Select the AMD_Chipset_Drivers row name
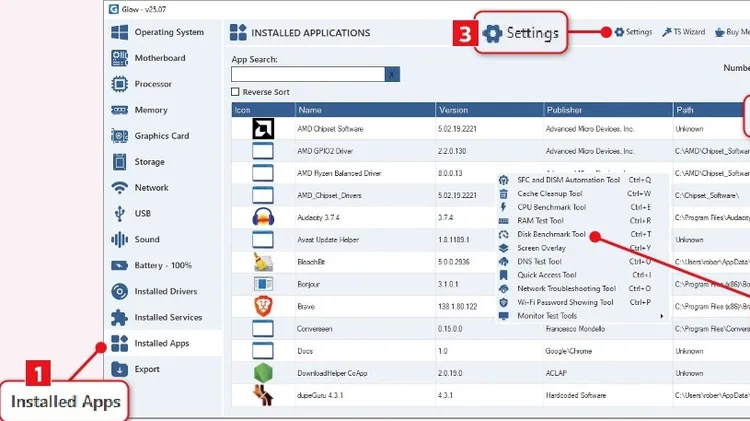 coord(329,195)
